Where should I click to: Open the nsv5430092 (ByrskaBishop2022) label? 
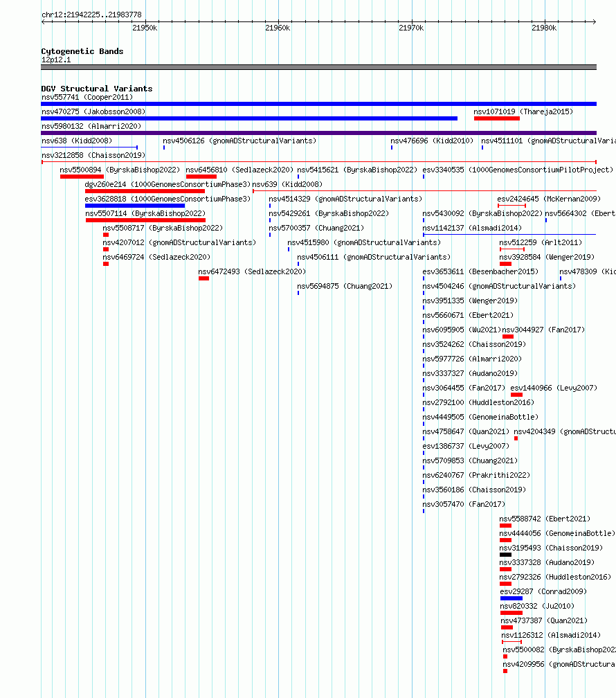(483, 214)
